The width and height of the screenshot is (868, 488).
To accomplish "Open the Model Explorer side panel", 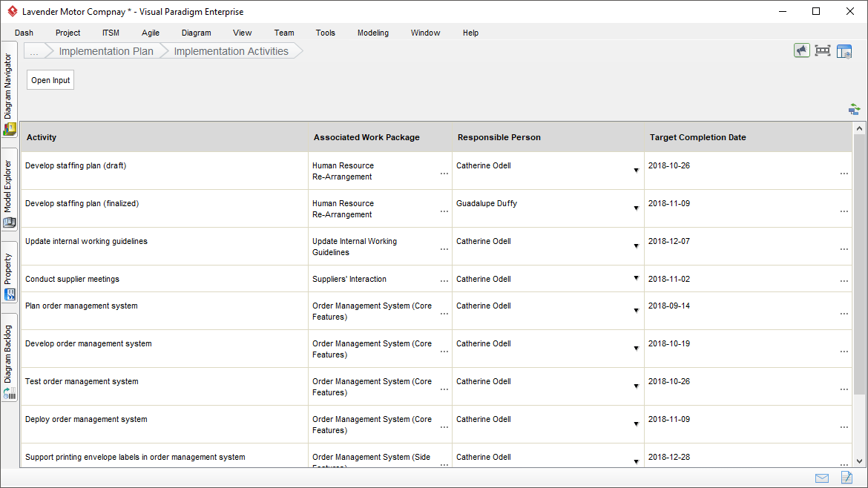I will click(9, 193).
